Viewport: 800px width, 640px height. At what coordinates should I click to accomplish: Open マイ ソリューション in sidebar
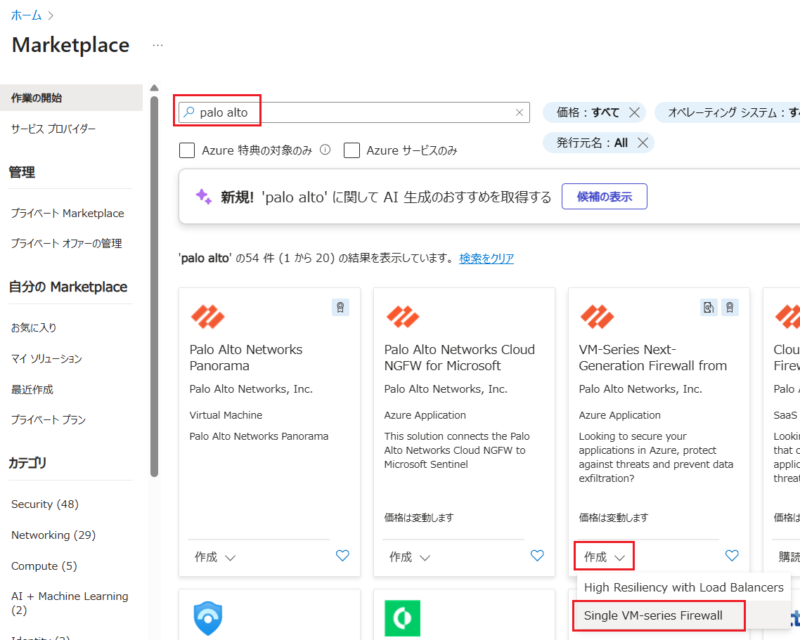(46, 359)
